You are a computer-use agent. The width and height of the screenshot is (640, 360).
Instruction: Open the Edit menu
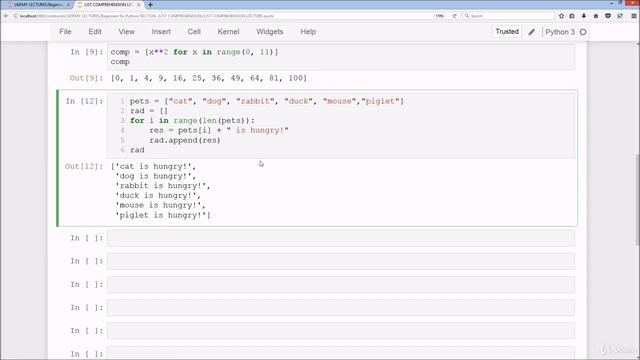95,32
